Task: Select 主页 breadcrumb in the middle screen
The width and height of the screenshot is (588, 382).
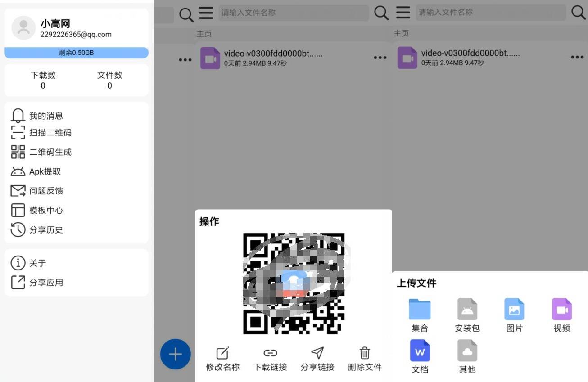Action: (x=204, y=34)
